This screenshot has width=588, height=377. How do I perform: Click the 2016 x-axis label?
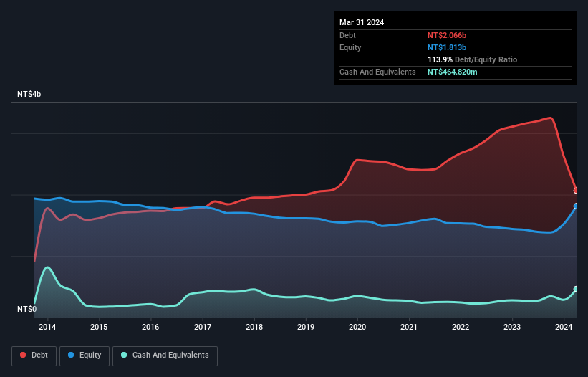pos(150,327)
